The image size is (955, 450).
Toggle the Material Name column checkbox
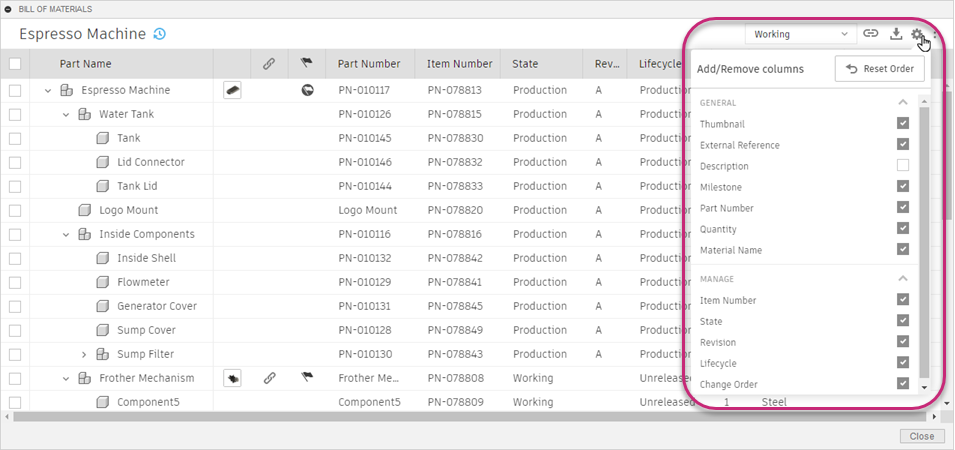[x=903, y=249]
